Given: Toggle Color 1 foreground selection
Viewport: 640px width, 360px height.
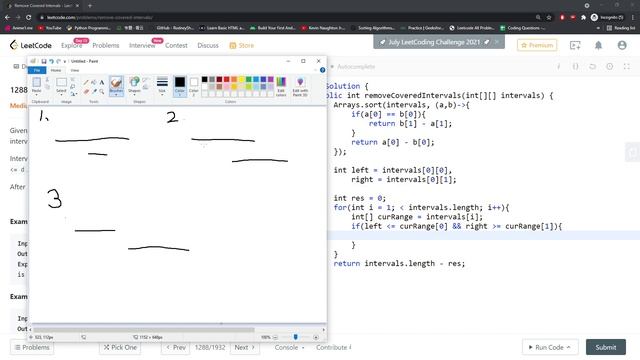Looking at the screenshot, I should (x=180, y=86).
